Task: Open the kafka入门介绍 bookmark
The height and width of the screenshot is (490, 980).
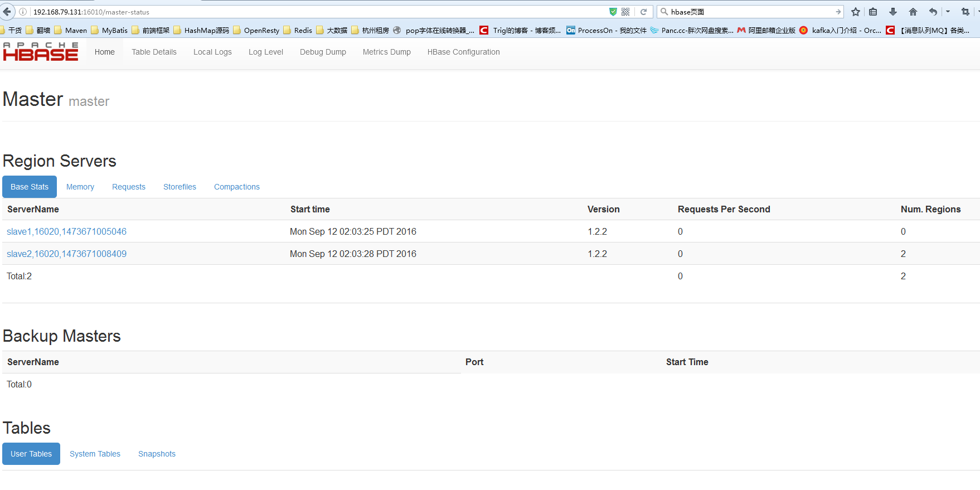Action: coord(841,30)
